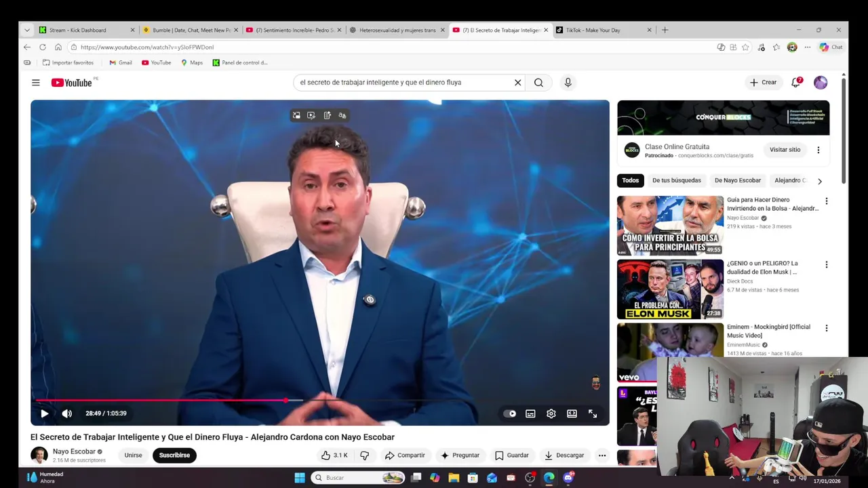
Task: Open more actions below video
Action: (x=602, y=455)
